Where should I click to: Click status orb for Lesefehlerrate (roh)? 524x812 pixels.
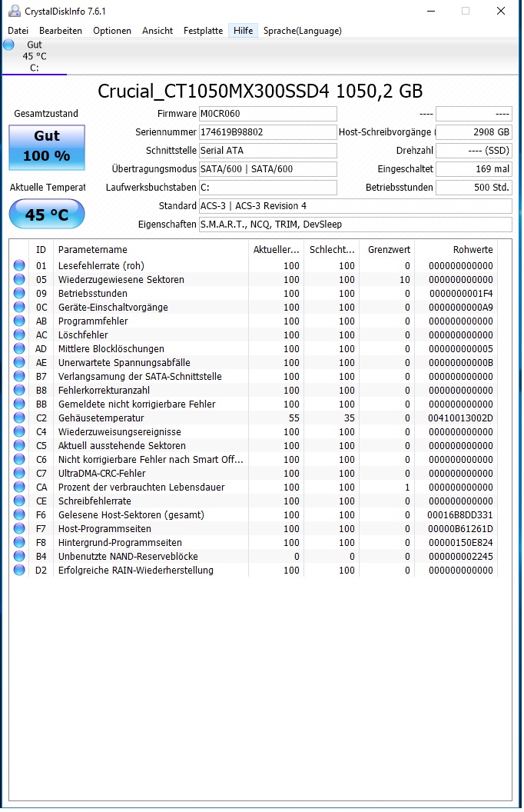coord(19,265)
